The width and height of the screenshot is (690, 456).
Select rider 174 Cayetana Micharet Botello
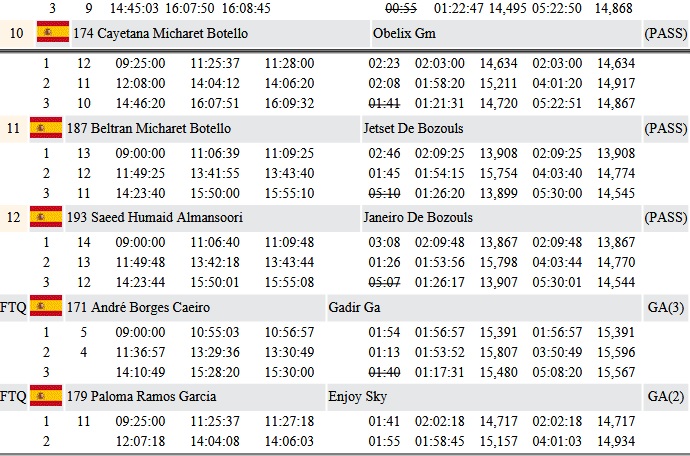tap(161, 33)
